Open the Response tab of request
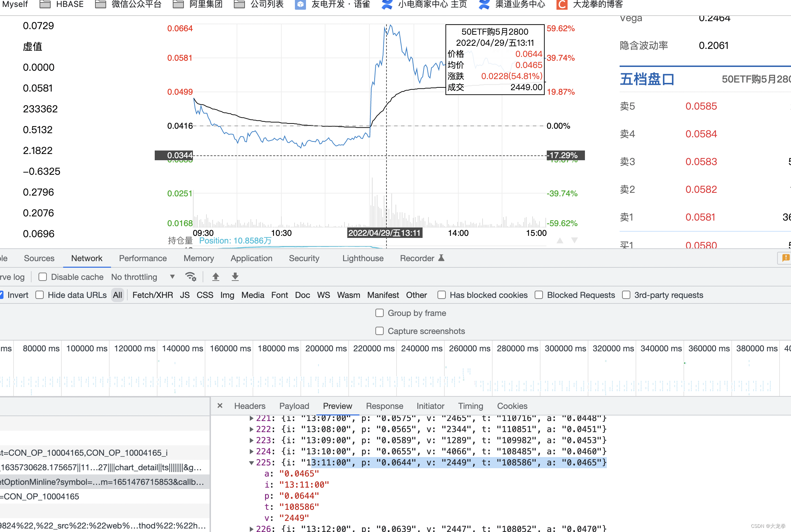 coord(384,406)
